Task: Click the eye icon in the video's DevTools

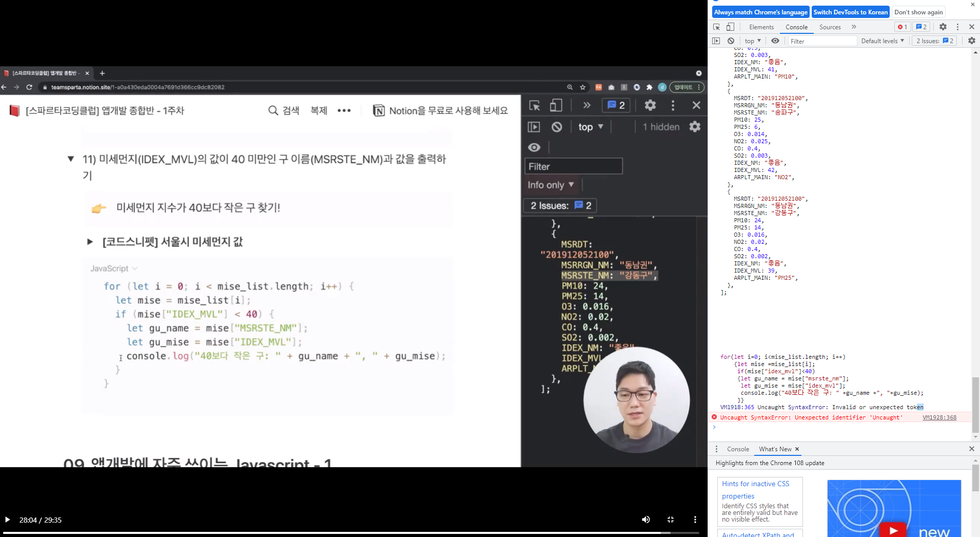Action: (x=534, y=147)
